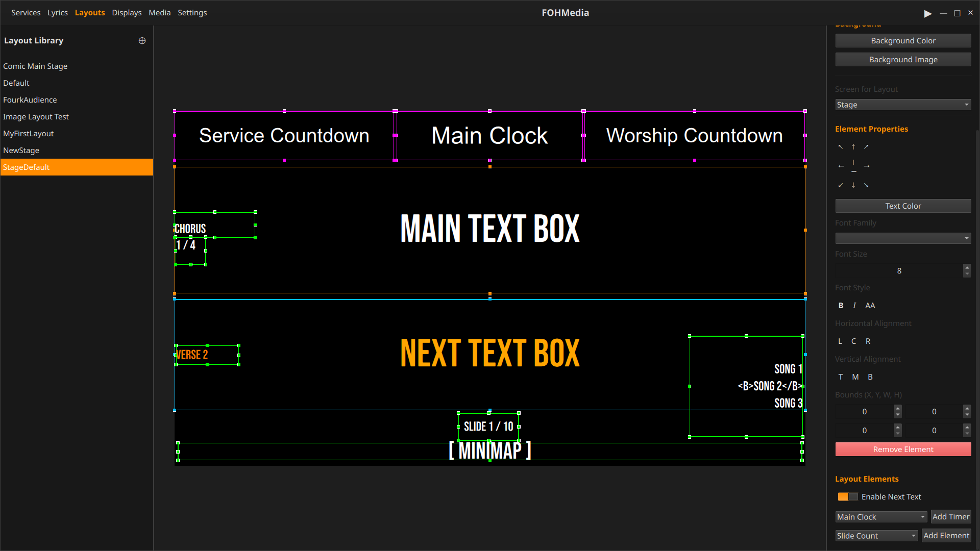Select the NewStage layout
The height and width of the screenshot is (551, 980).
(x=77, y=151)
